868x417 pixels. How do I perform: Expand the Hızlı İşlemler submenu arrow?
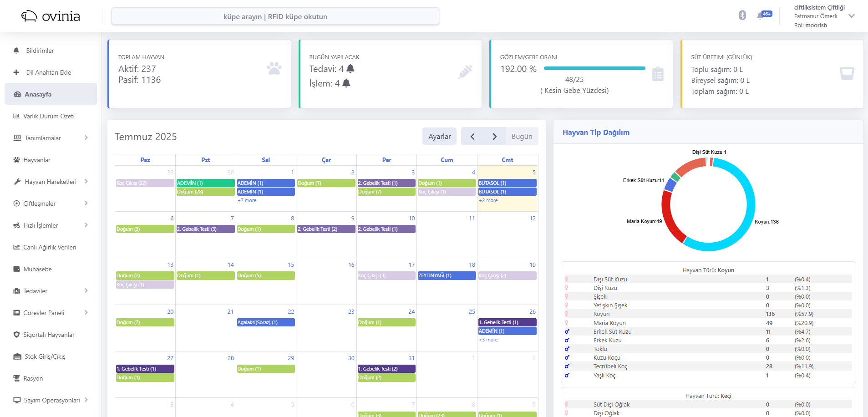click(x=86, y=225)
